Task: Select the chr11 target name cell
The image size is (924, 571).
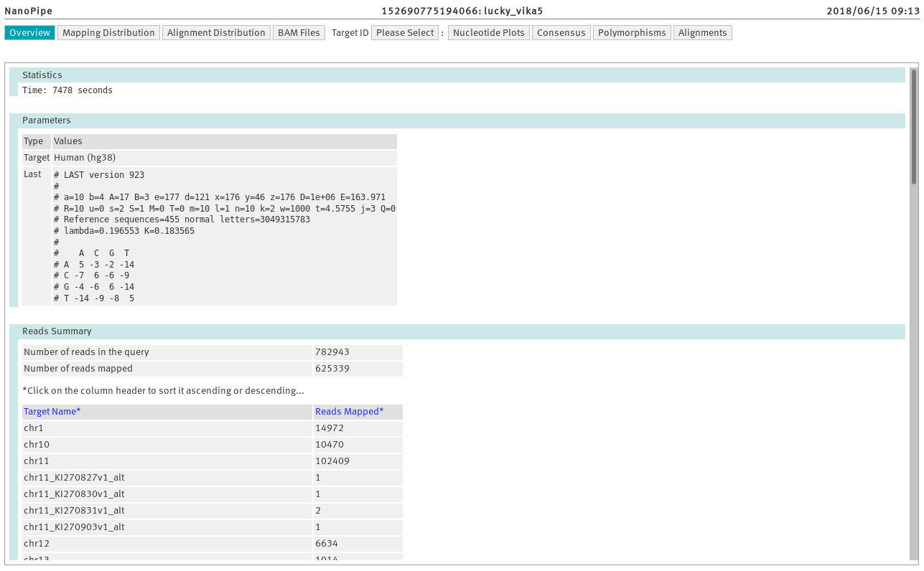Action: point(167,461)
